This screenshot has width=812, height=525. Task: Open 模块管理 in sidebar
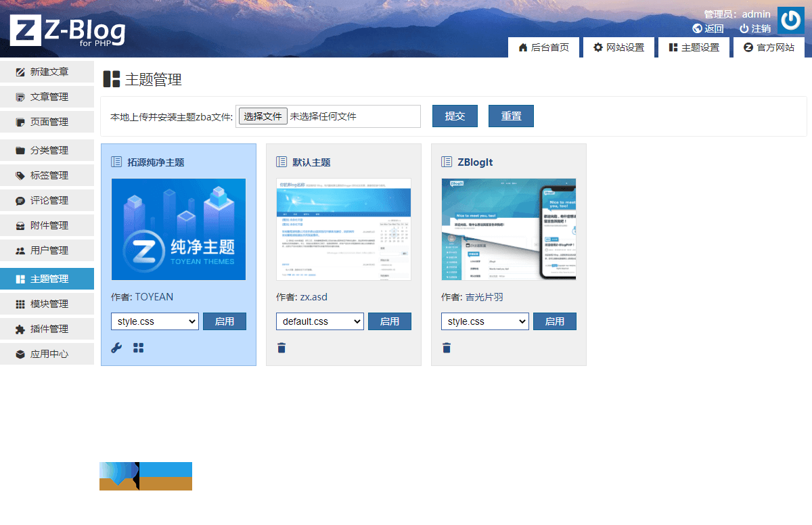click(x=47, y=304)
